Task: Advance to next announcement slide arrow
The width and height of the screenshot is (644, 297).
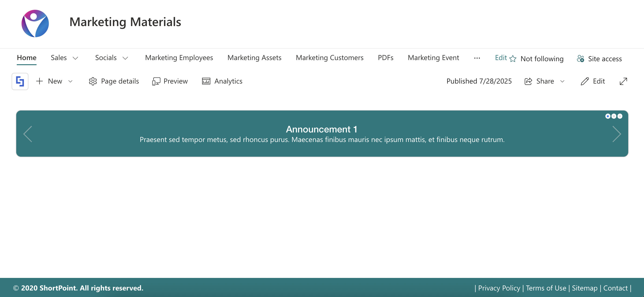Action: click(x=617, y=134)
